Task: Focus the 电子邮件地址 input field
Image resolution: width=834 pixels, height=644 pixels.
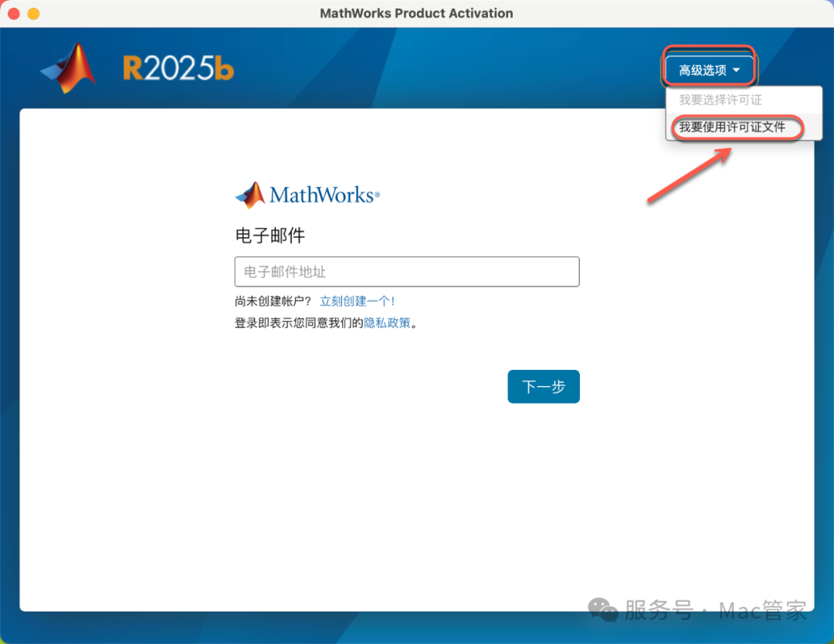Action: point(407,272)
